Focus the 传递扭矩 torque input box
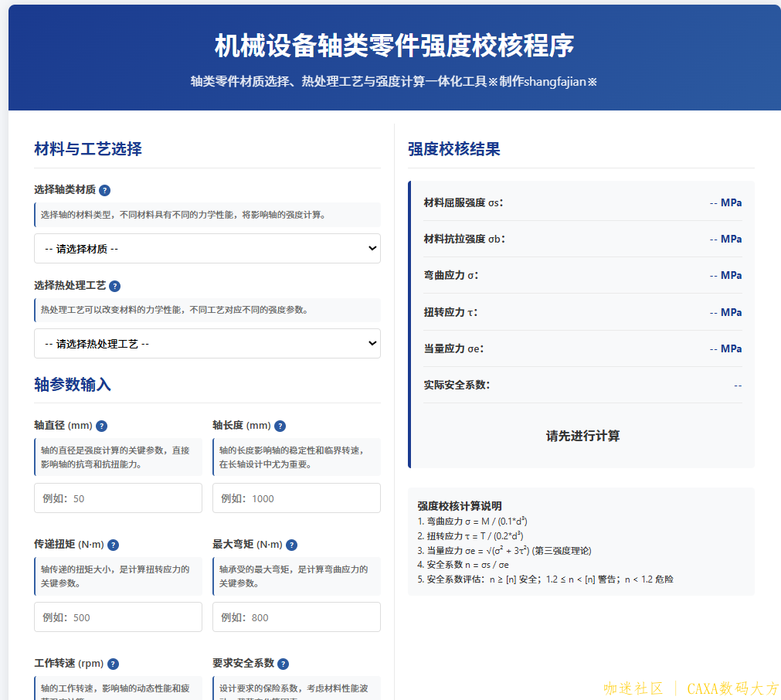781x700 pixels. (x=118, y=617)
